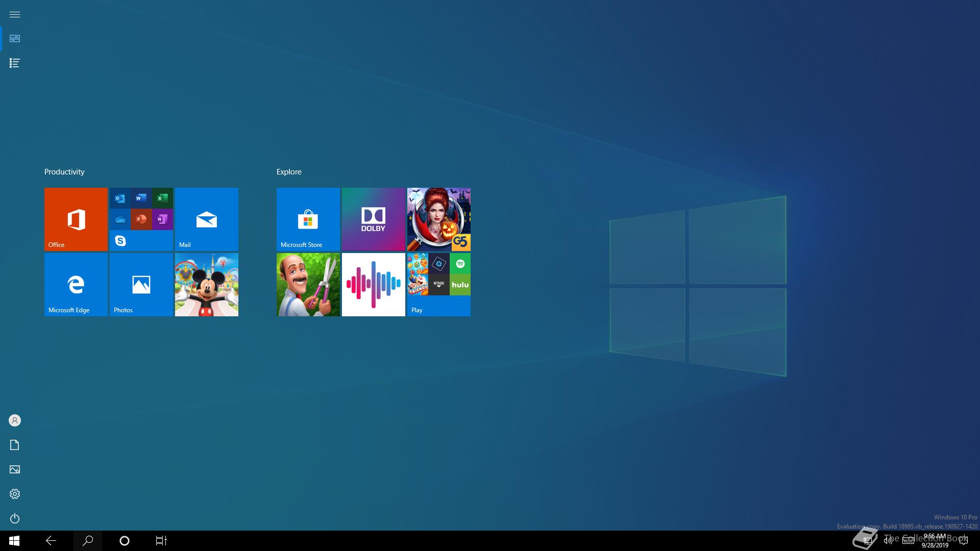Viewport: 980px width, 551px height.
Task: Open the Excel small tile
Action: tap(162, 198)
